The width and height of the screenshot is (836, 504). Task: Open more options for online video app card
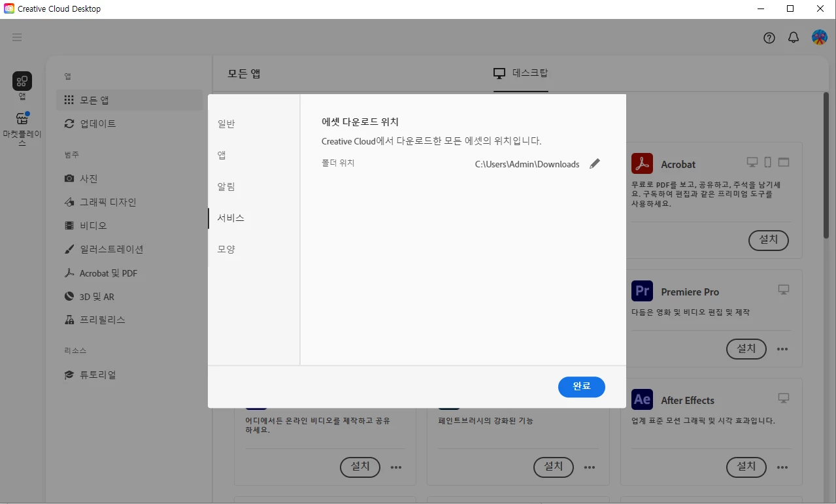click(396, 467)
